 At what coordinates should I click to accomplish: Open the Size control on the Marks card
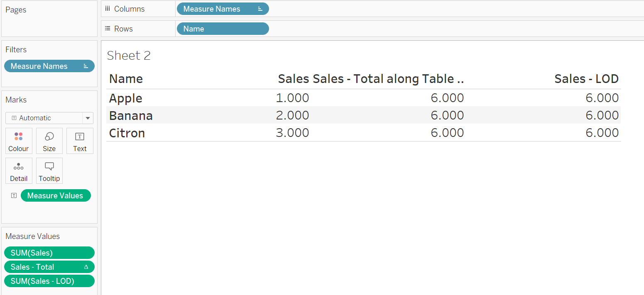(x=49, y=141)
